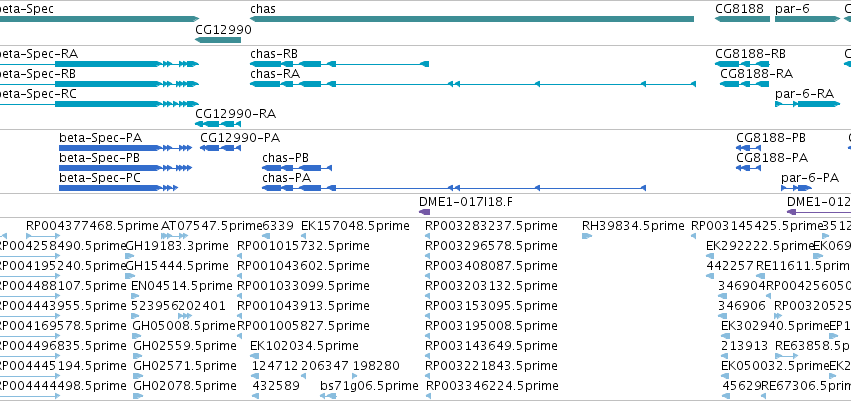Click the CG8188-PB protein glyph
Screen dimensions: 851x401
(748, 148)
